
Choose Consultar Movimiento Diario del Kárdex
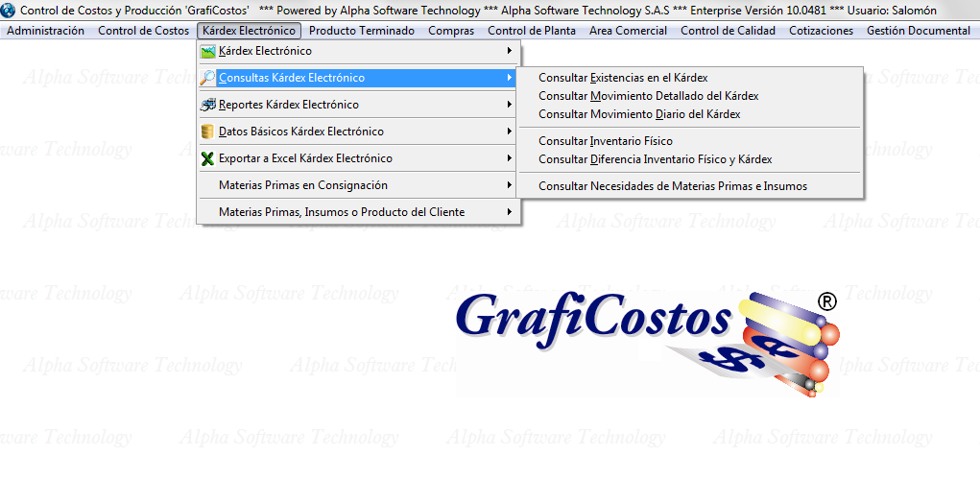[639, 114]
